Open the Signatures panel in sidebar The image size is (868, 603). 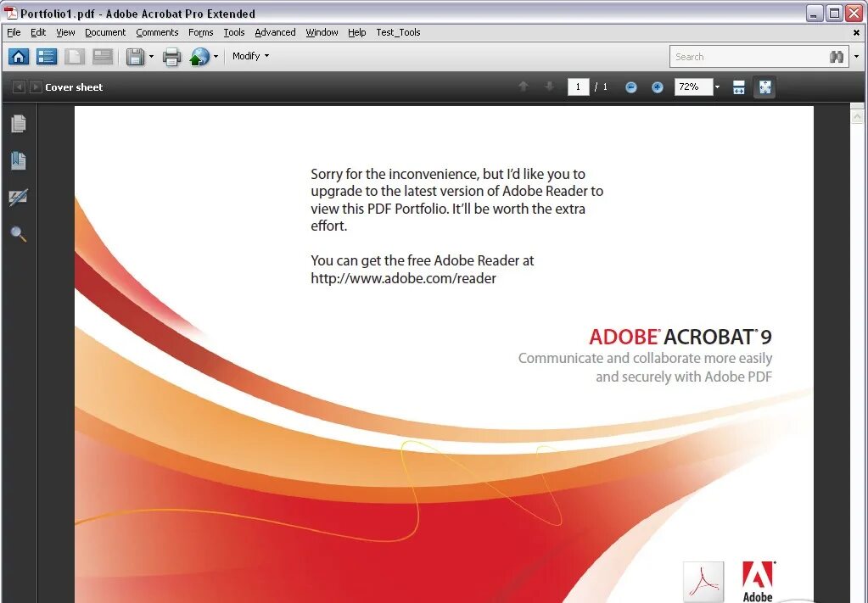coord(19,198)
